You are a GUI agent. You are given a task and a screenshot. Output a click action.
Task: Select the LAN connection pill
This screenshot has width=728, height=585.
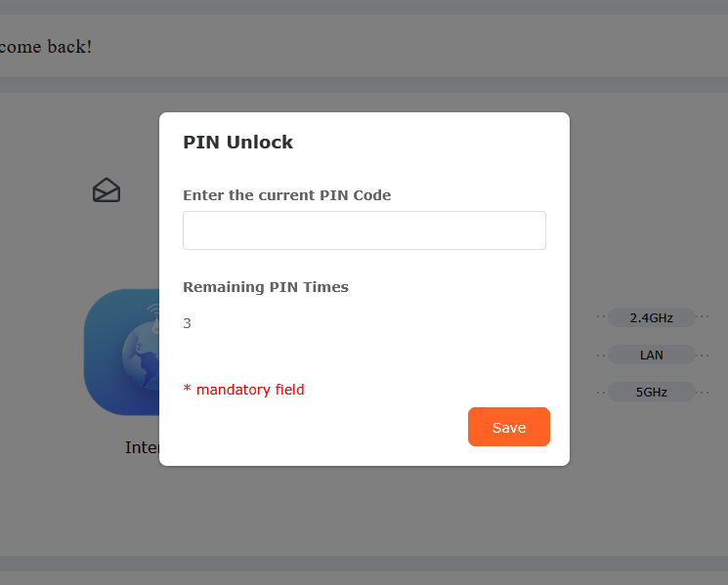click(x=651, y=355)
